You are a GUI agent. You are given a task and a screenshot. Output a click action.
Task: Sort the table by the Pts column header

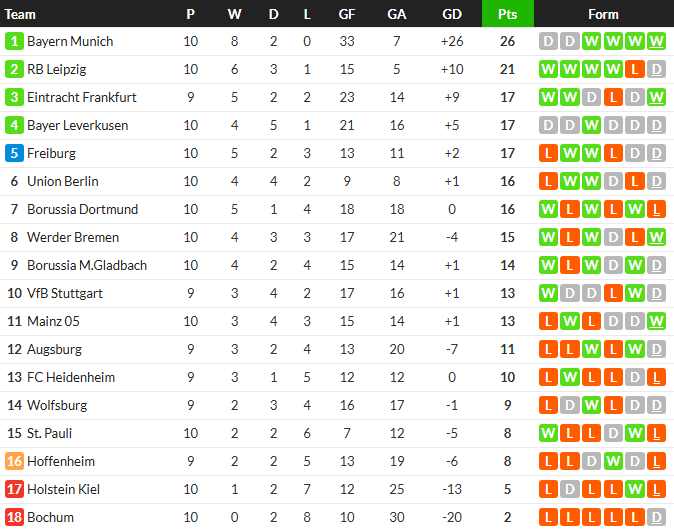[x=507, y=14]
